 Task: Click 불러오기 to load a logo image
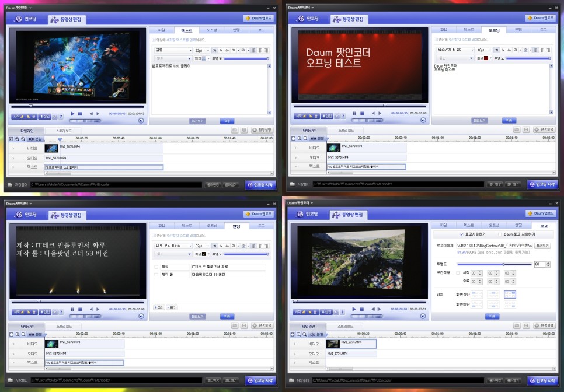point(543,246)
